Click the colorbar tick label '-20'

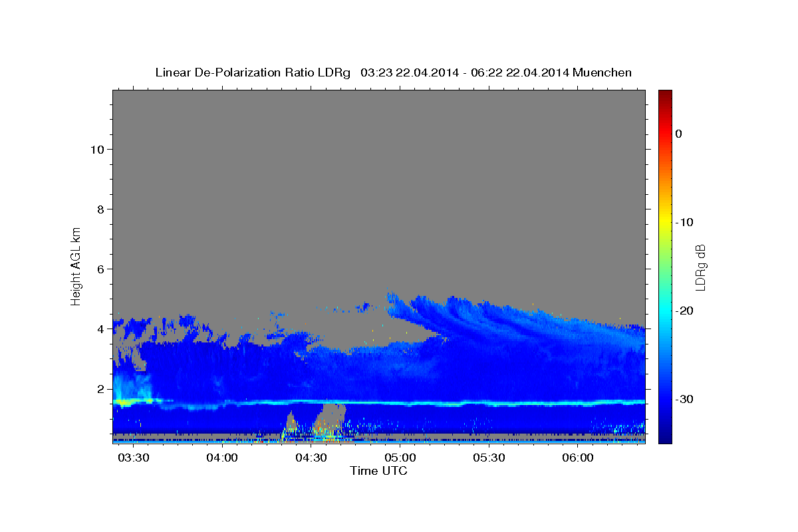click(684, 311)
